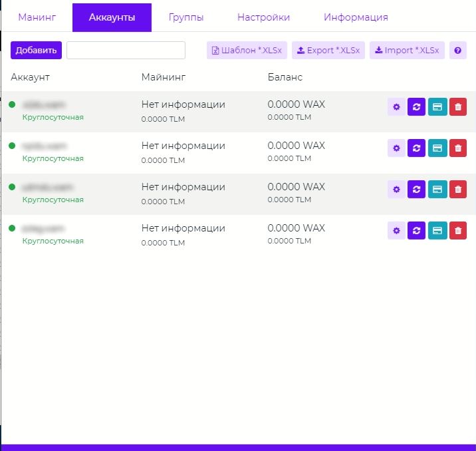Click Import *.XLSx button

(407, 51)
